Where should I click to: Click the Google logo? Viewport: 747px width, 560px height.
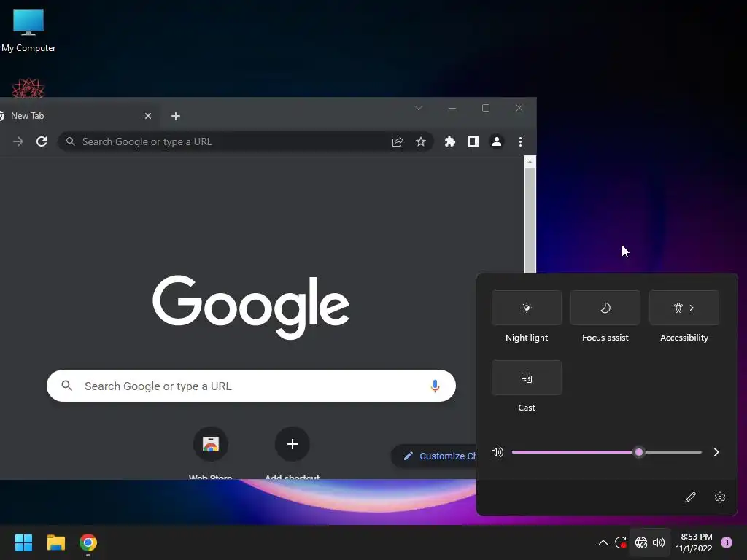251,307
